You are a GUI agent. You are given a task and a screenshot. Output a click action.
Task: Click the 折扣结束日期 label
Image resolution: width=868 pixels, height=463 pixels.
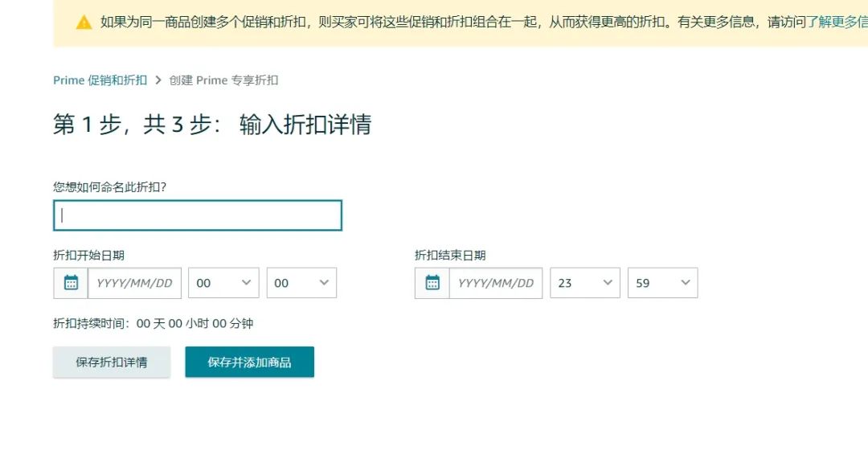click(x=450, y=256)
